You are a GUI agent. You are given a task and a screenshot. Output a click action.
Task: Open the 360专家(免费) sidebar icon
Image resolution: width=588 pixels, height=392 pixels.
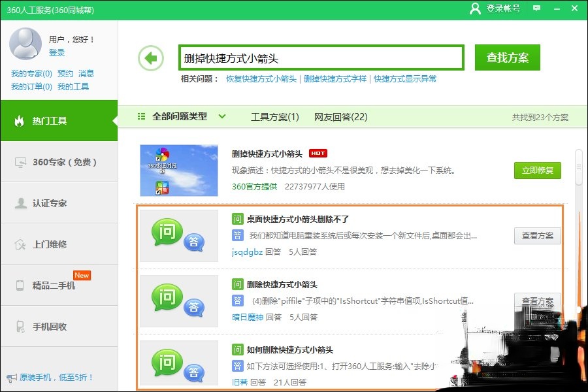[x=20, y=162]
